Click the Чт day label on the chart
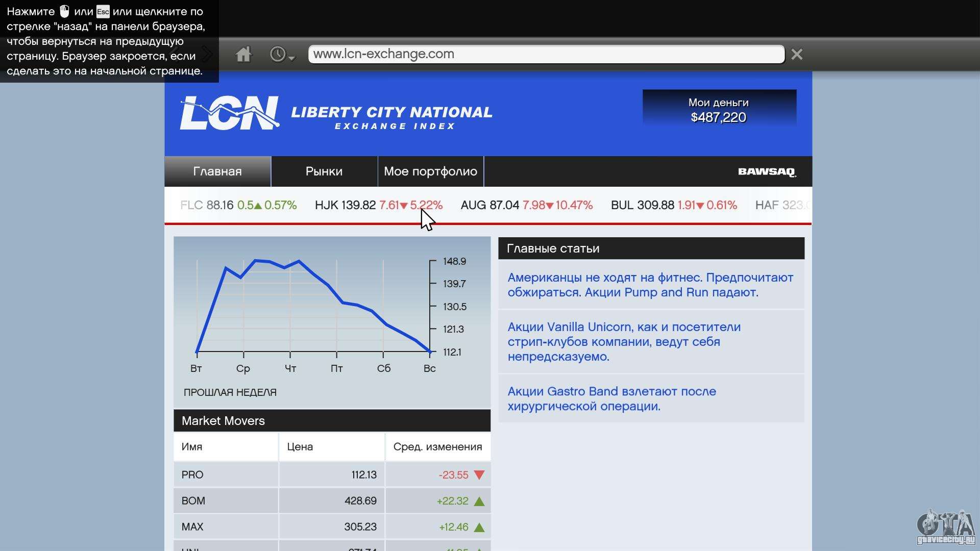The width and height of the screenshot is (980, 551). (290, 368)
